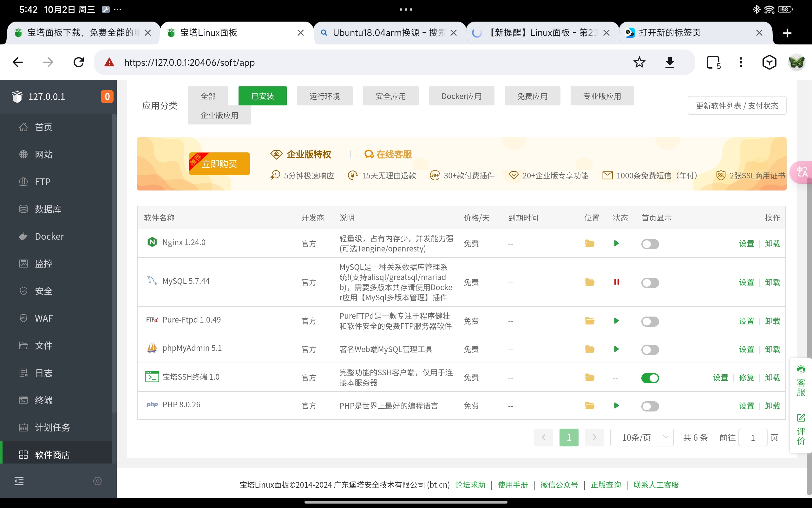Open the MySQL install folder icon
The height and width of the screenshot is (508, 812).
[590, 282]
